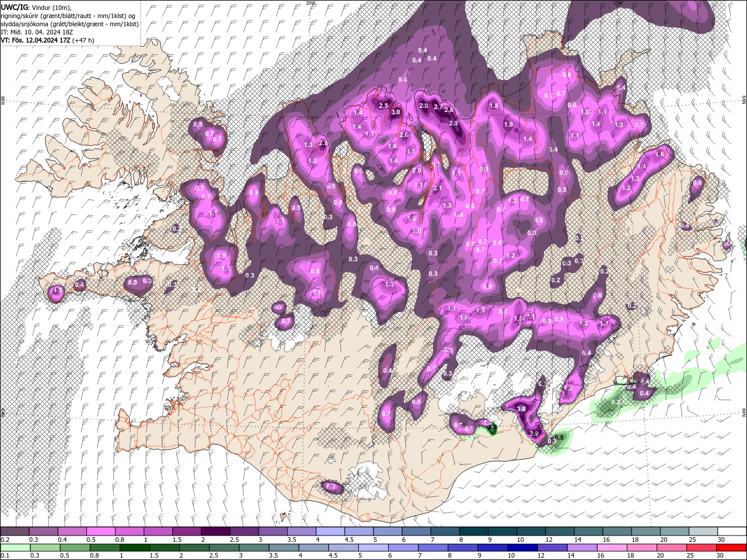Screen dimensions: 747x560
Task: Click the "VT: Fös. 12.04.2024 17Z" valid time line
Action: (36, 40)
